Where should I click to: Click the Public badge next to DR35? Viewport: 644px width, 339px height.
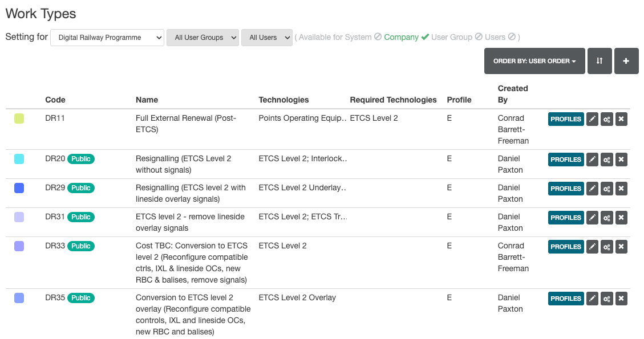click(x=81, y=298)
